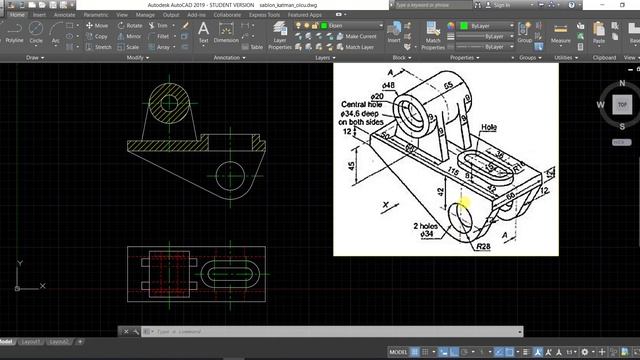640x360 pixels.
Task: Select the Measure utility
Action: [560, 33]
